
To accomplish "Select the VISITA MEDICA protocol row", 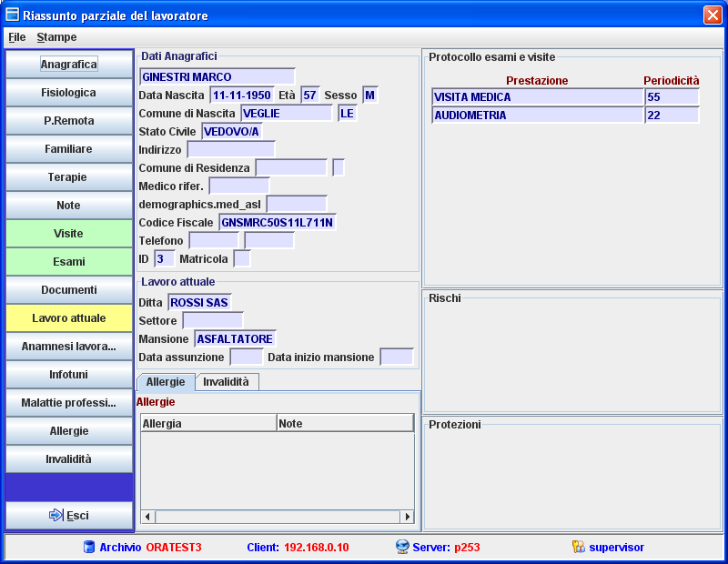I will click(537, 96).
